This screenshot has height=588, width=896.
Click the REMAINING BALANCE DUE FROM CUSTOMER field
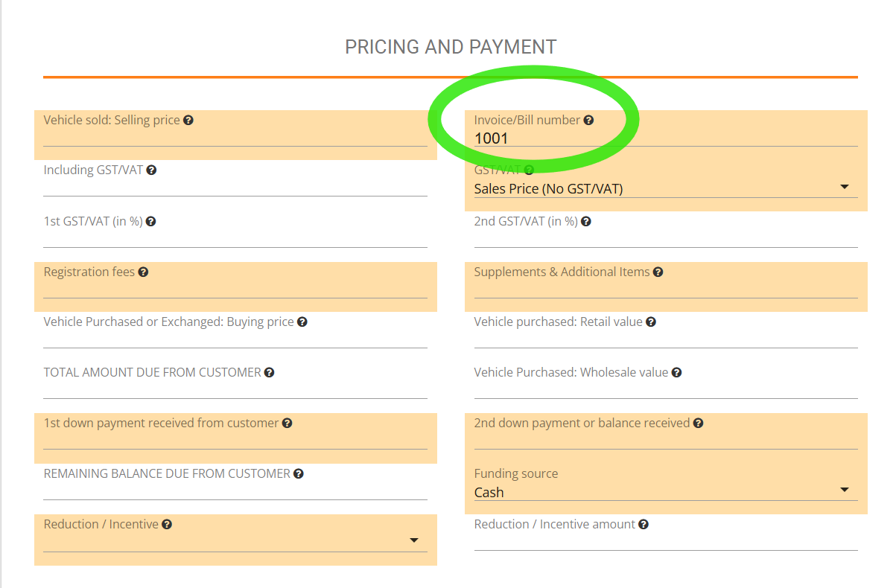click(x=235, y=490)
